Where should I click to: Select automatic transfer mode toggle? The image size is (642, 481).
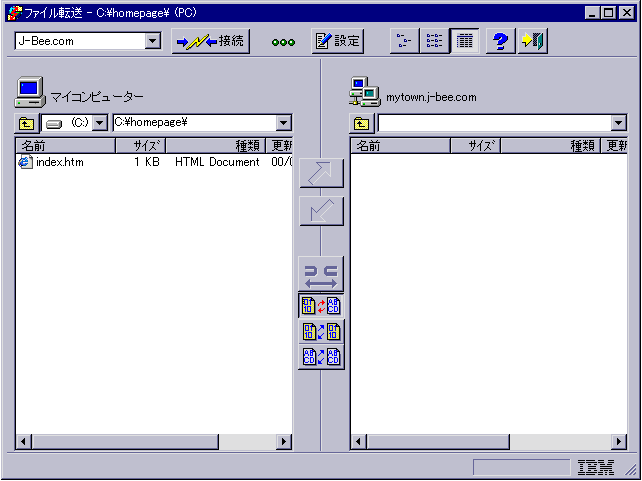click(x=321, y=306)
